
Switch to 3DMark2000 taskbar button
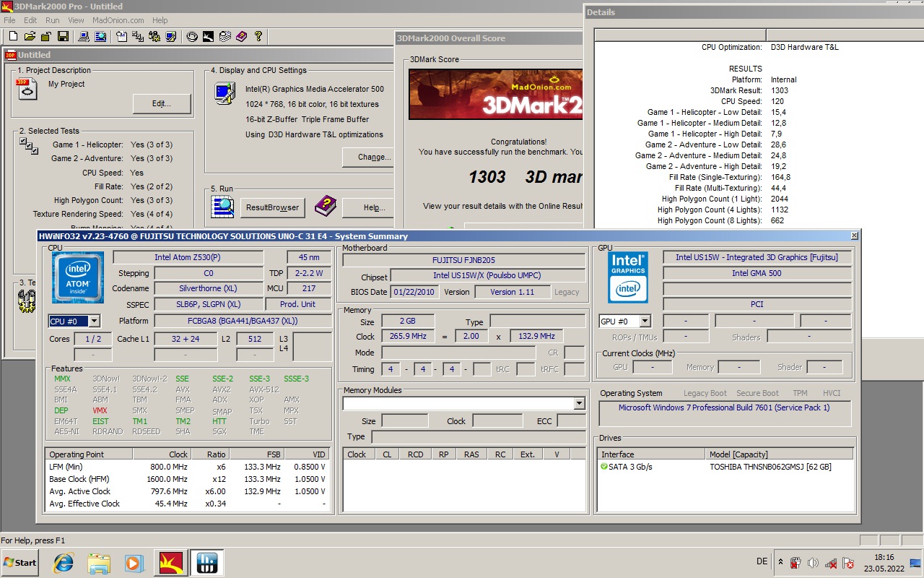171,562
